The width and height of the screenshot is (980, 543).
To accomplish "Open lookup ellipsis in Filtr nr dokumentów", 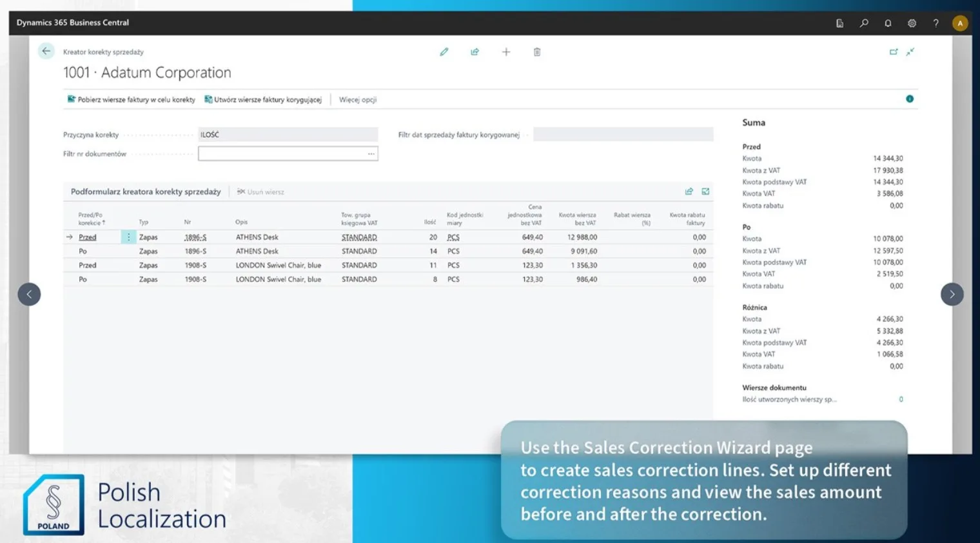I will click(x=371, y=153).
